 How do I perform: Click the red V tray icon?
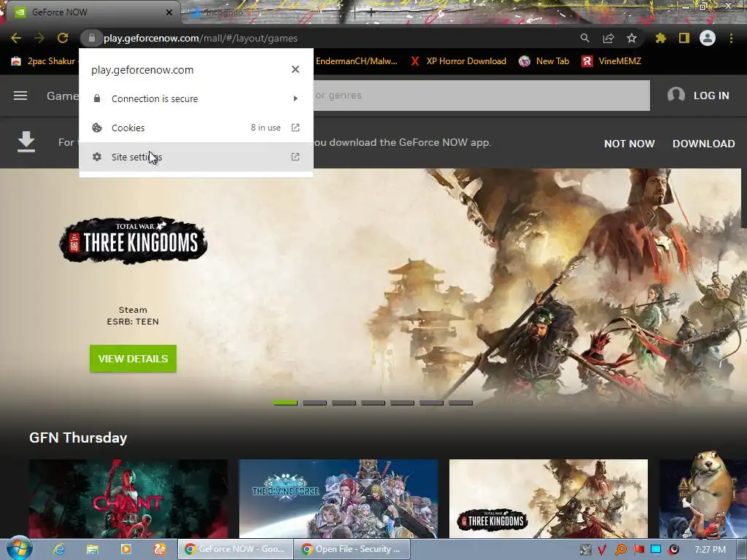click(x=602, y=550)
